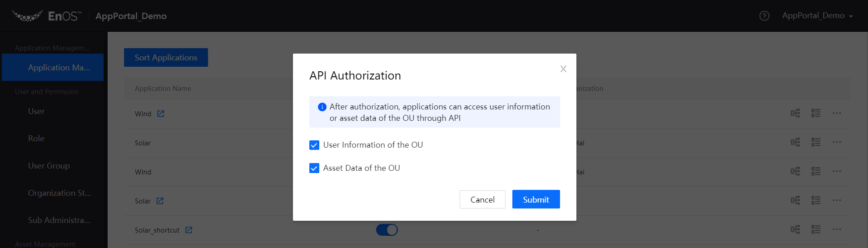868x248 pixels.
Task: Open the Role menu item
Action: click(x=36, y=139)
